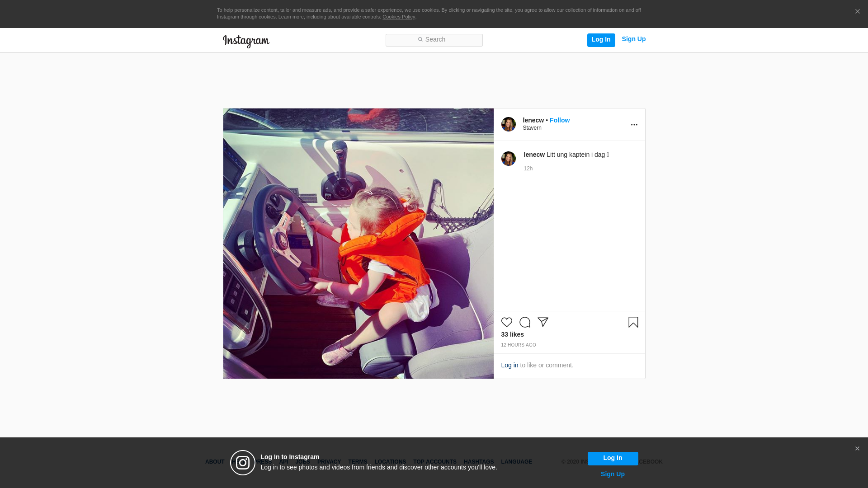Screen dimensions: 868x488
Task: Click lenecw username in post header
Action: pyautogui.click(x=533, y=120)
